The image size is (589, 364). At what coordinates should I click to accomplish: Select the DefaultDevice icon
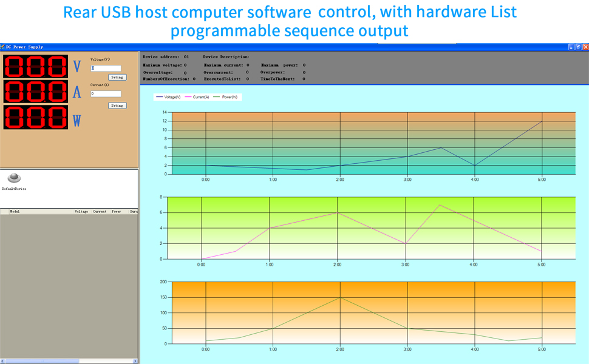tap(14, 178)
